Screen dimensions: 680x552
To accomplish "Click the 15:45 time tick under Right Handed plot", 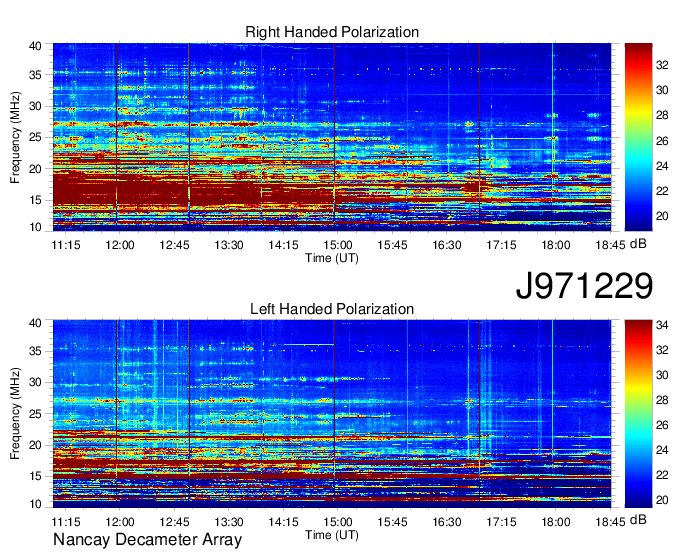I will pos(392,245).
